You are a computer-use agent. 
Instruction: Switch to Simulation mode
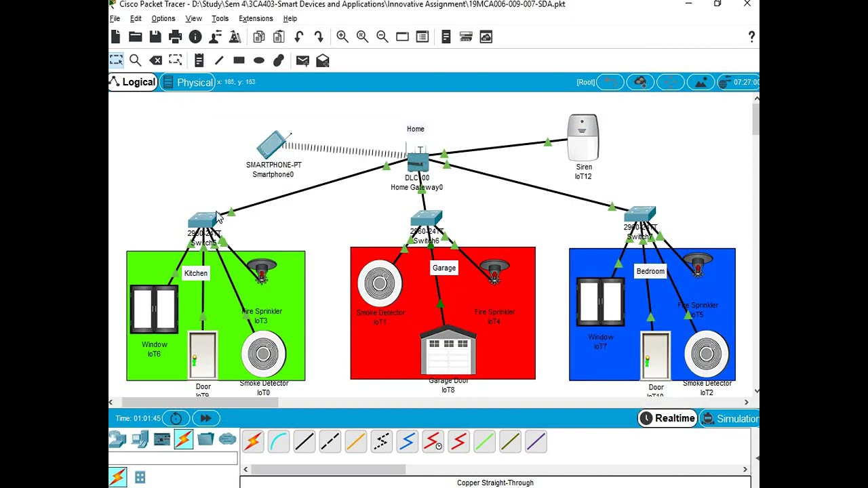(730, 418)
